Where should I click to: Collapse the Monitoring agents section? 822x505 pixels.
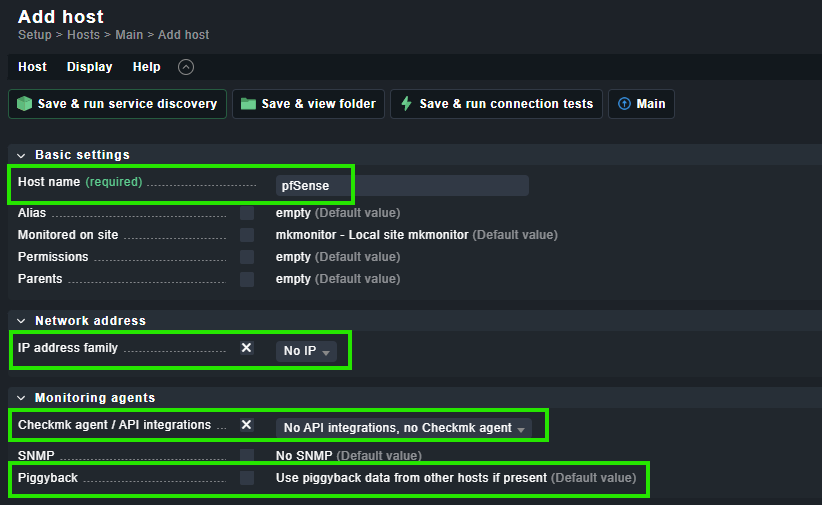(x=21, y=398)
